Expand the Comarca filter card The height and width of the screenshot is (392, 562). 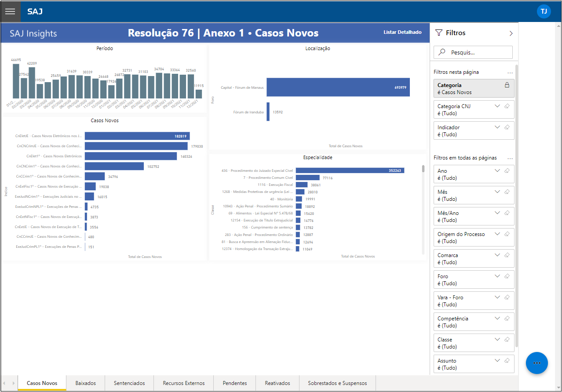coord(497,255)
